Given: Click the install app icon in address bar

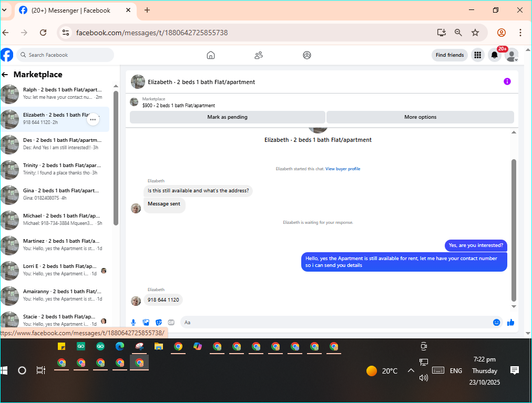Looking at the screenshot, I should (441, 33).
